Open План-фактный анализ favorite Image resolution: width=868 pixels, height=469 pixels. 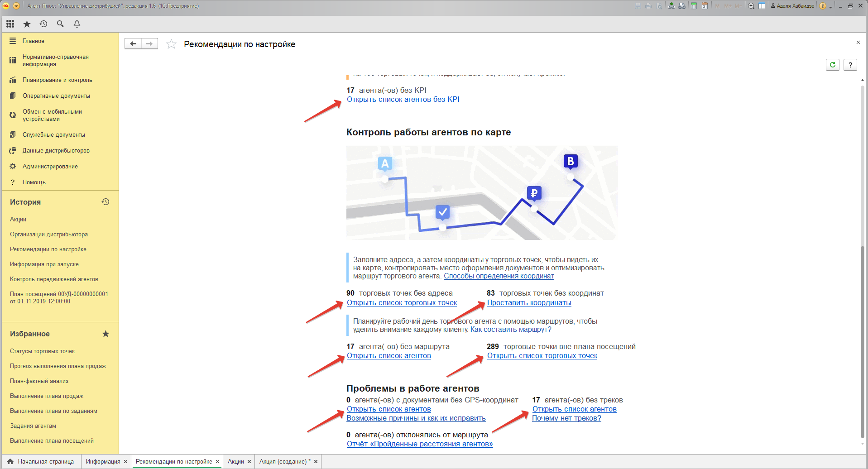(x=39, y=381)
